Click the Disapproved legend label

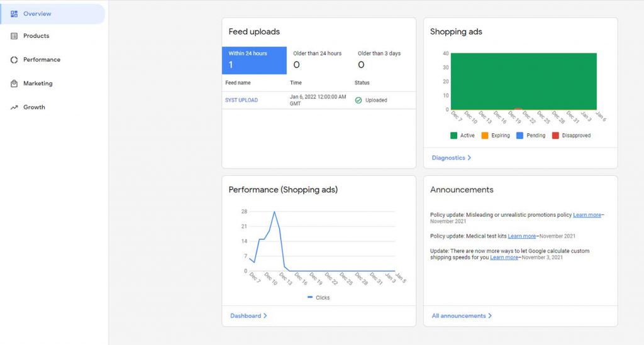576,136
